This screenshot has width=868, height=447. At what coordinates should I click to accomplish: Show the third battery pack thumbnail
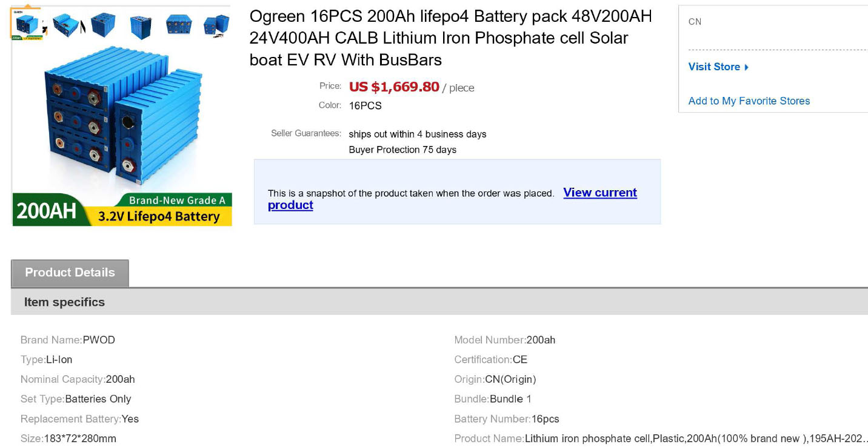[x=102, y=25]
